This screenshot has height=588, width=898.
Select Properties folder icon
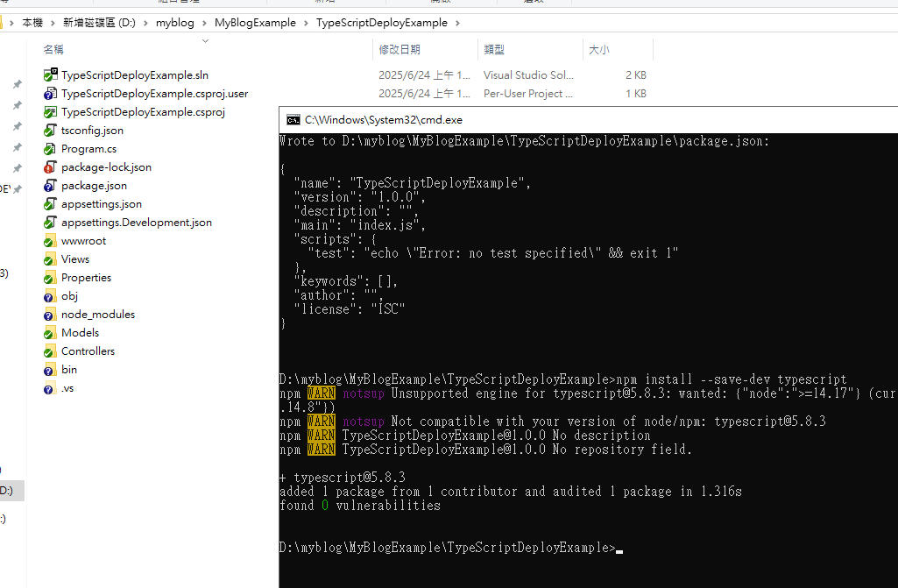coord(51,278)
